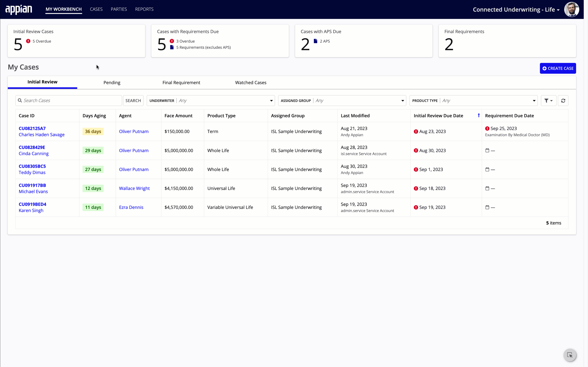Click the Appian logo
Image resolution: width=588 pixels, height=367 pixels.
[19, 10]
